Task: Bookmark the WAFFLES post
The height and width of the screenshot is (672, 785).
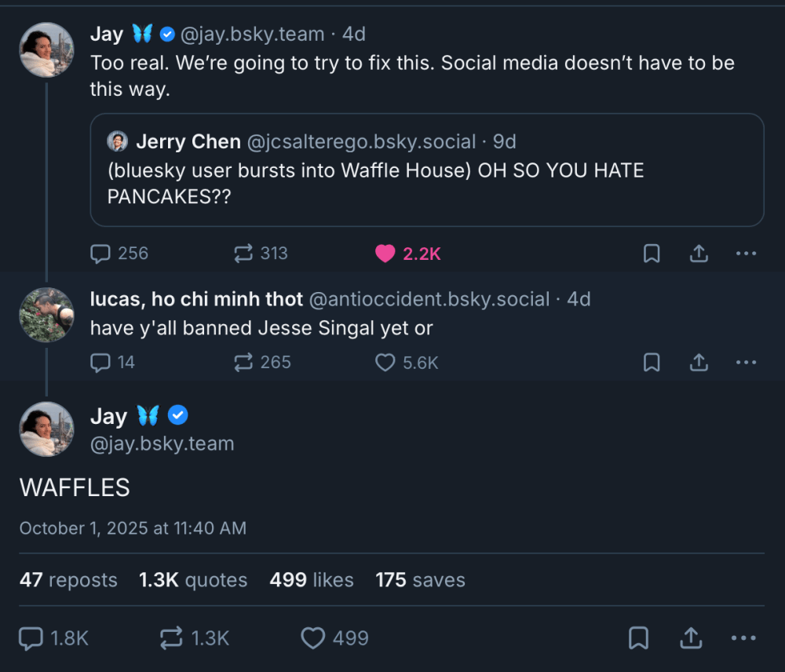Action: pos(637,638)
